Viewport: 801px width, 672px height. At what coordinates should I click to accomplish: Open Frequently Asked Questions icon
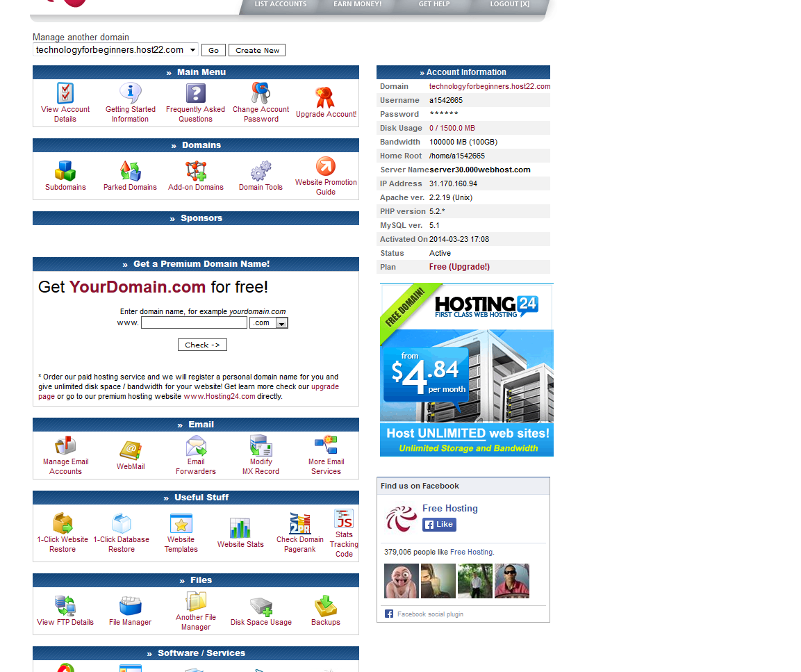tap(196, 94)
